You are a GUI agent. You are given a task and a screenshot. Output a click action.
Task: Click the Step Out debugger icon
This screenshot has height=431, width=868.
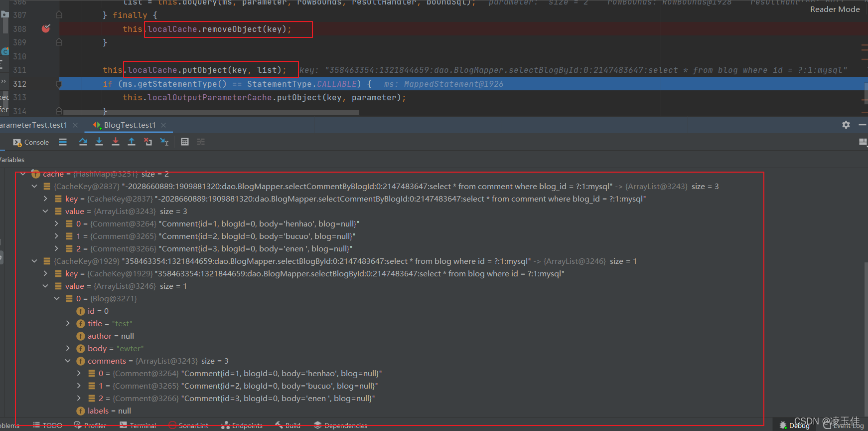coord(132,142)
